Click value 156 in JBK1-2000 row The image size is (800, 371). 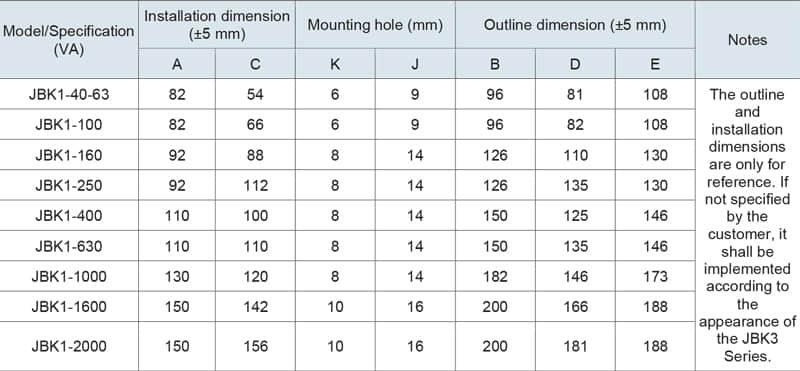255,346
